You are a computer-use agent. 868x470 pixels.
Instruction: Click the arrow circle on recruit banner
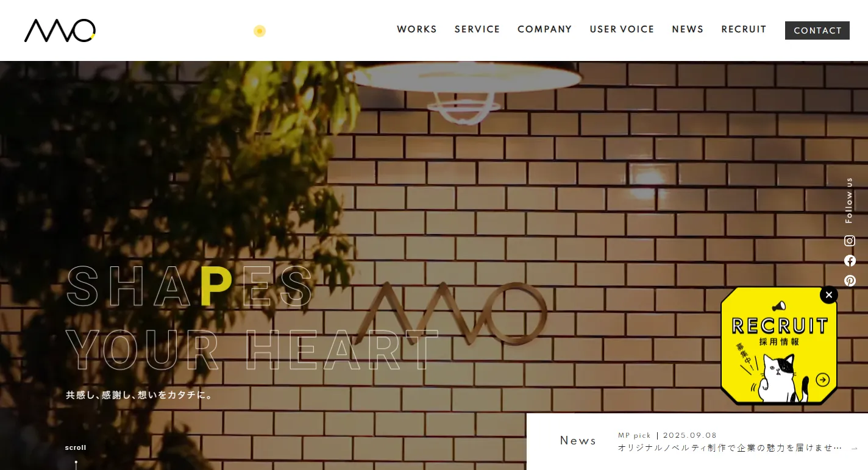pos(823,380)
